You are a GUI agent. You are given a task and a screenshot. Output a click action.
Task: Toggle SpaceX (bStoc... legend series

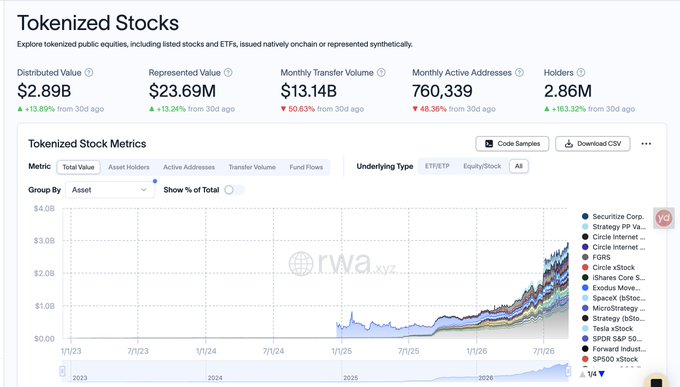pyautogui.click(x=613, y=298)
